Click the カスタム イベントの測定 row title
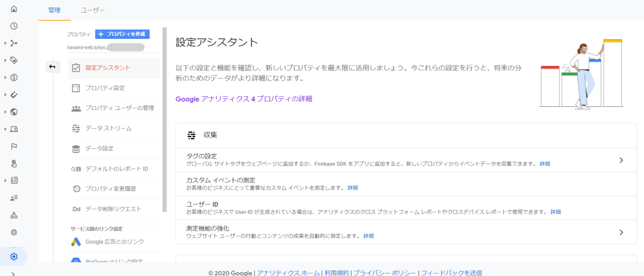Screen dimensions: 644x276 point(221,180)
